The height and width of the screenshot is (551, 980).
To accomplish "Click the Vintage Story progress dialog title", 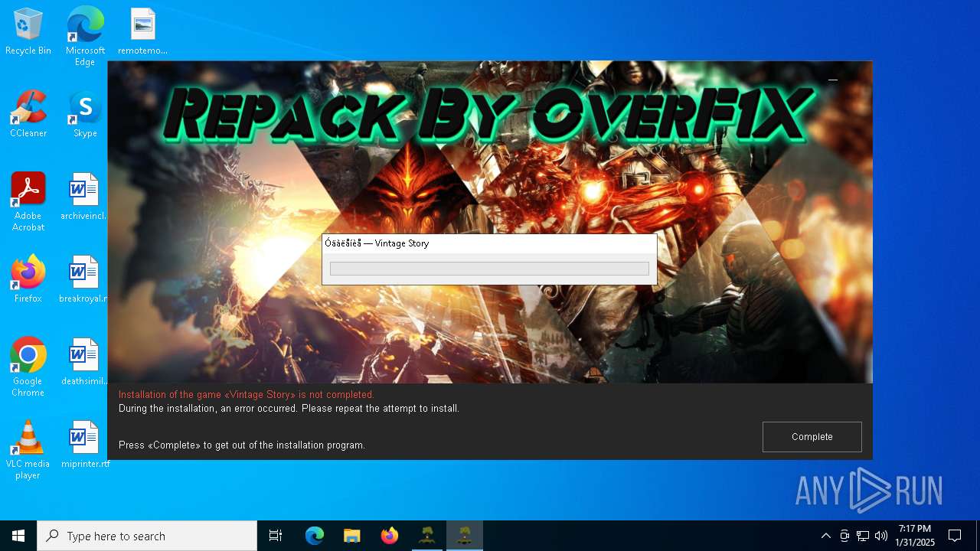I will click(x=377, y=243).
